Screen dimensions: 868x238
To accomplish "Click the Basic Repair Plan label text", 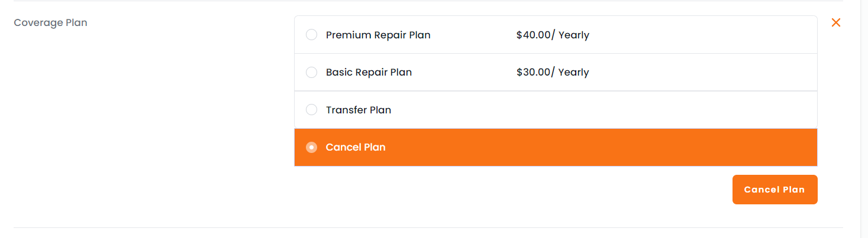I will (369, 72).
